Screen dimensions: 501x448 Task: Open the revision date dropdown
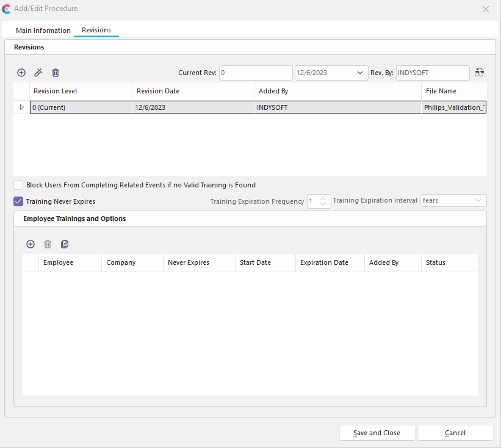point(360,73)
